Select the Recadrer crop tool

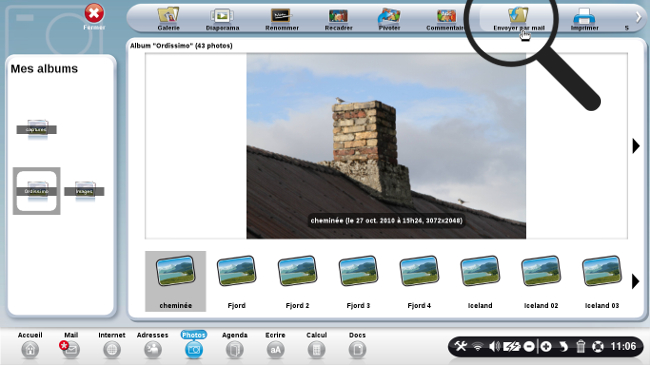(x=338, y=19)
